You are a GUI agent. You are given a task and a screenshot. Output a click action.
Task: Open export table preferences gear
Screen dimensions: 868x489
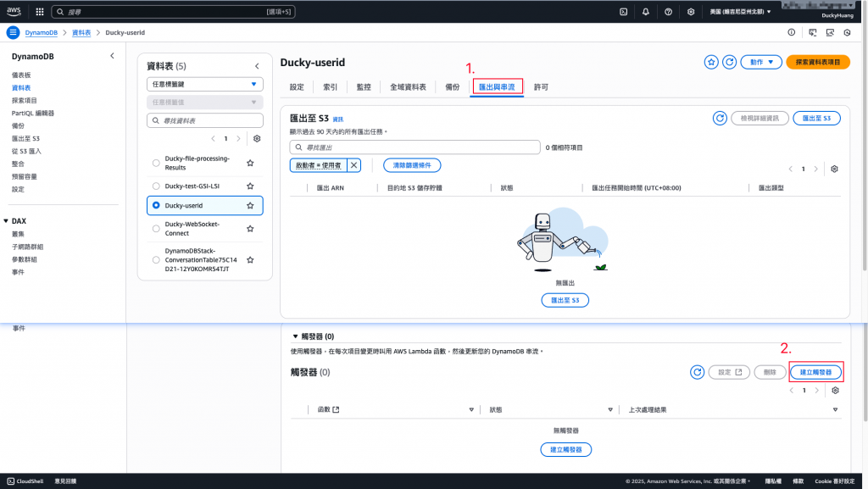pyautogui.click(x=834, y=169)
